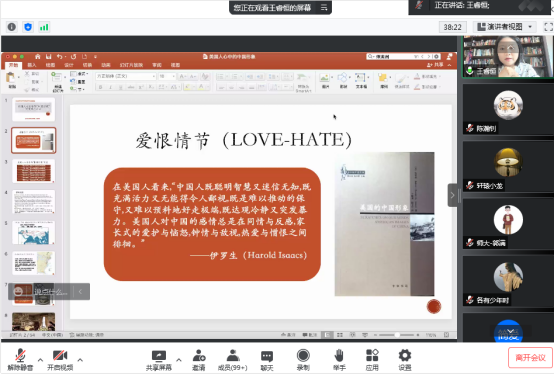Open the 成员(99+) members list
The width and height of the screenshot is (554, 374).
point(233,355)
